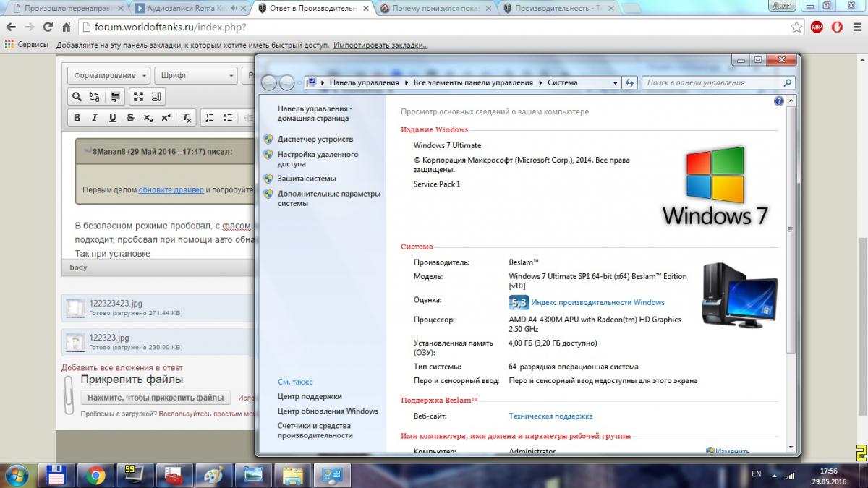
Task: Open Настройка удаленного доступа
Action: pyautogui.click(x=318, y=159)
